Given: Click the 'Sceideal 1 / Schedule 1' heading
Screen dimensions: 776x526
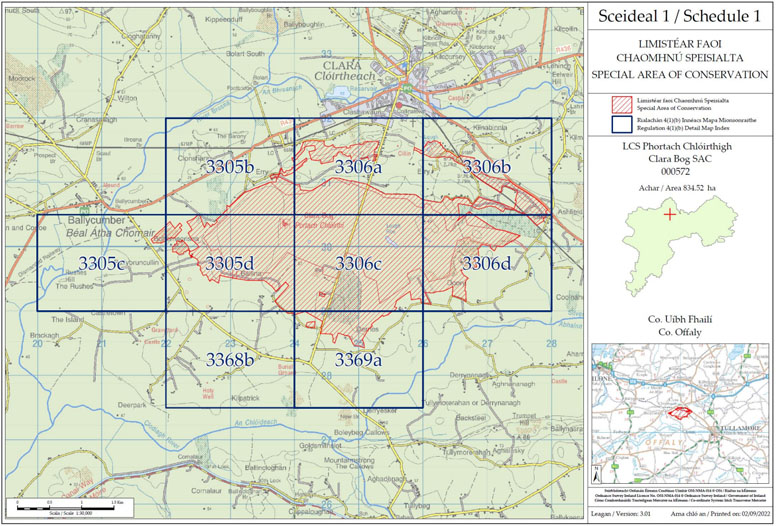Looking at the screenshot, I should point(679,16).
